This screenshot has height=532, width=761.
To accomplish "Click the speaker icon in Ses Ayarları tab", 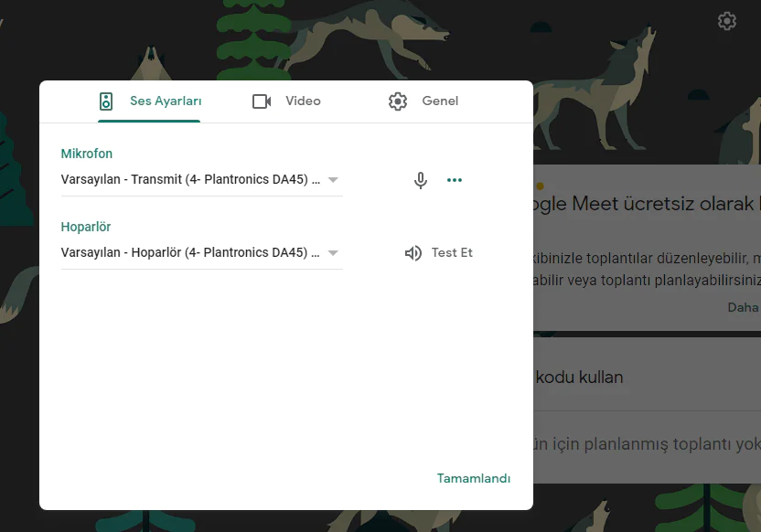I will (106, 101).
